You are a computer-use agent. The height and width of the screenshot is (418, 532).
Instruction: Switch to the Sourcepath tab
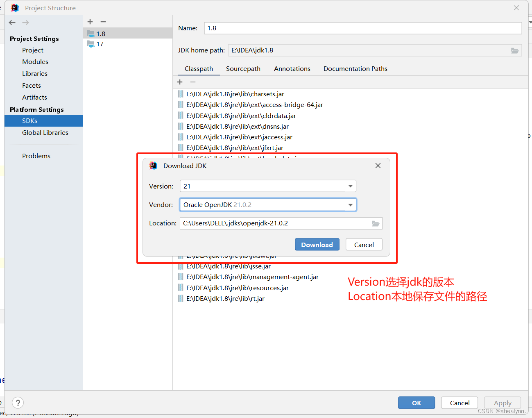(243, 69)
